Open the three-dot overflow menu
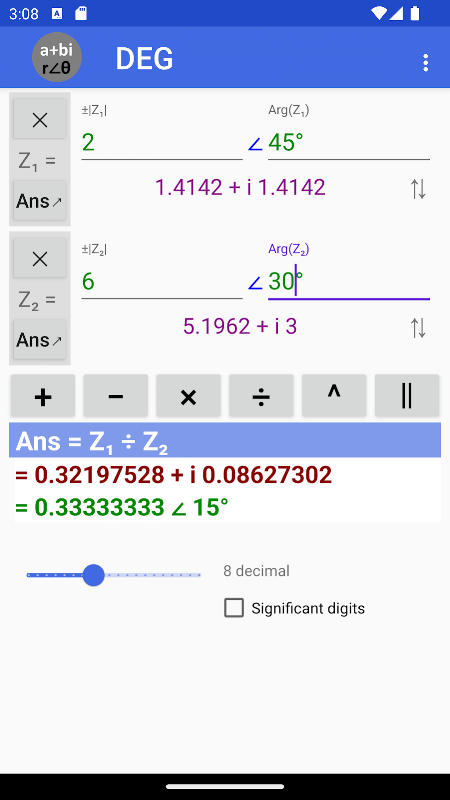 pyautogui.click(x=426, y=63)
